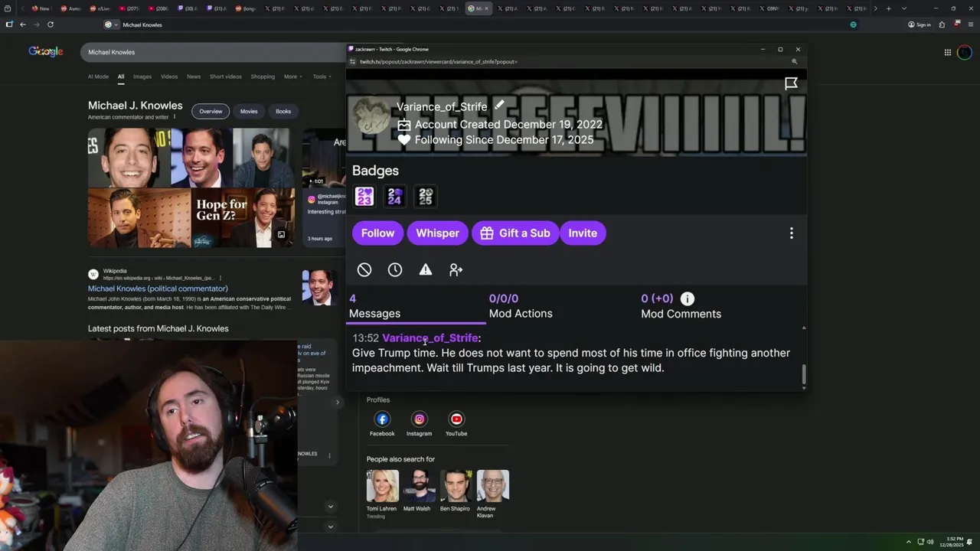980x551 pixels.
Task: Click the taskbar volume icon
Action: pyautogui.click(x=932, y=542)
